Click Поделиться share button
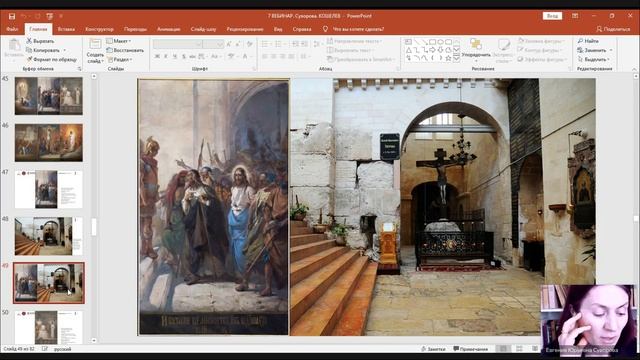The image size is (640, 360). [613, 29]
